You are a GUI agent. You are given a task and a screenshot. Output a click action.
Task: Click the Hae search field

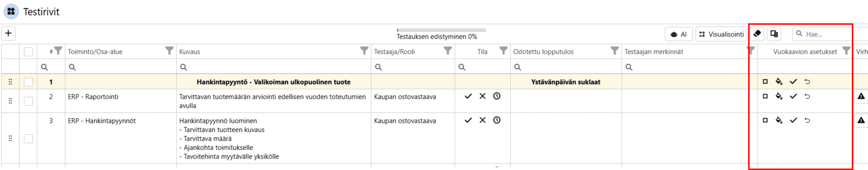[x=825, y=34]
